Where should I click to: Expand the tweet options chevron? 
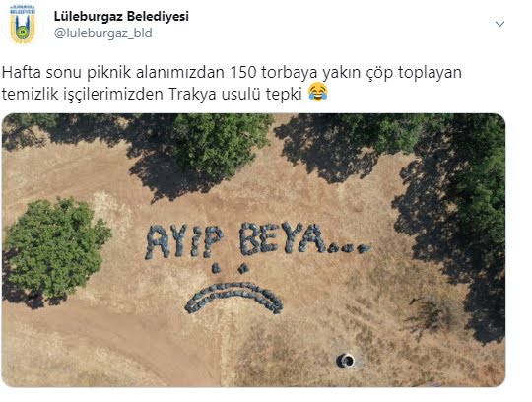[x=499, y=24]
